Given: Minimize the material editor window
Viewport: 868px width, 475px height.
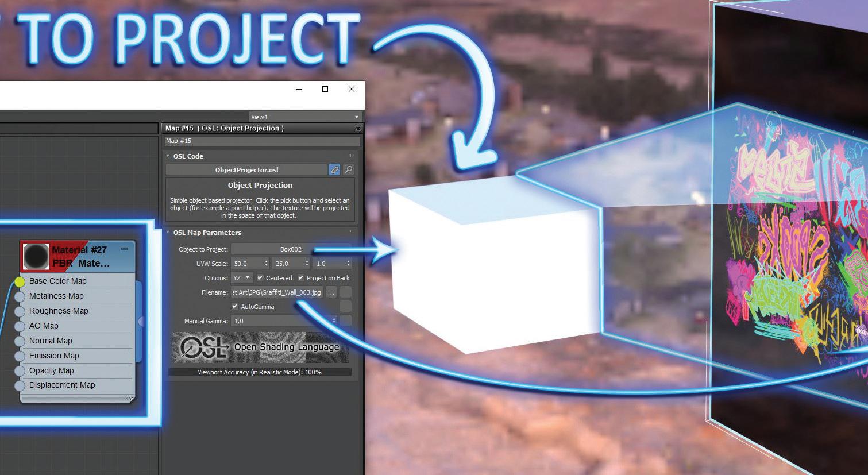Looking at the screenshot, I should (299, 89).
